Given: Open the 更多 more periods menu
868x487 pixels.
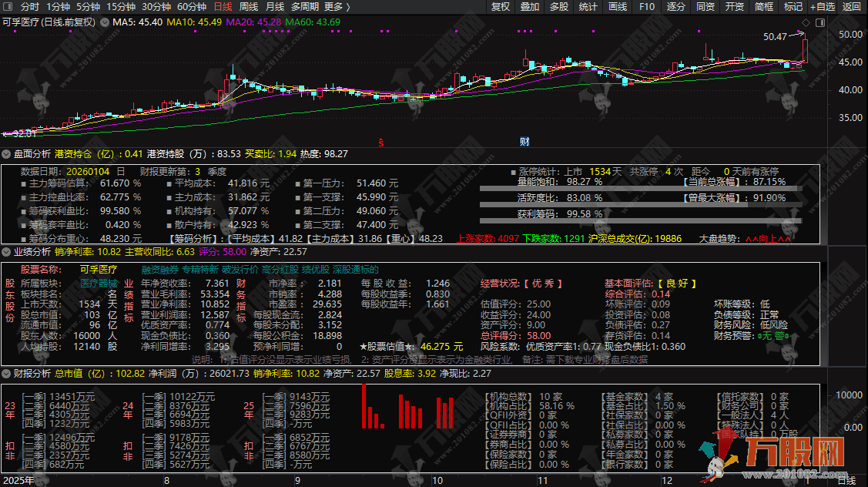Looking at the screenshot, I should point(337,7).
